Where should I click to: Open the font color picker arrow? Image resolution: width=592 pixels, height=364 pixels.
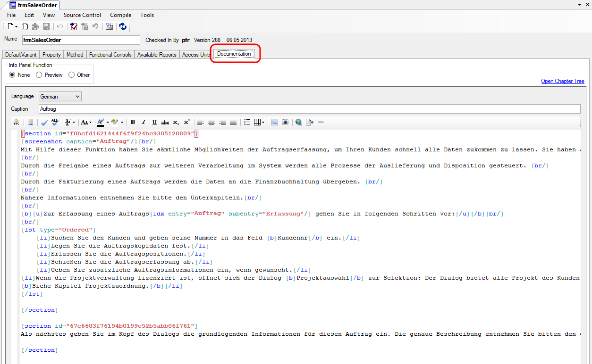coord(108,122)
